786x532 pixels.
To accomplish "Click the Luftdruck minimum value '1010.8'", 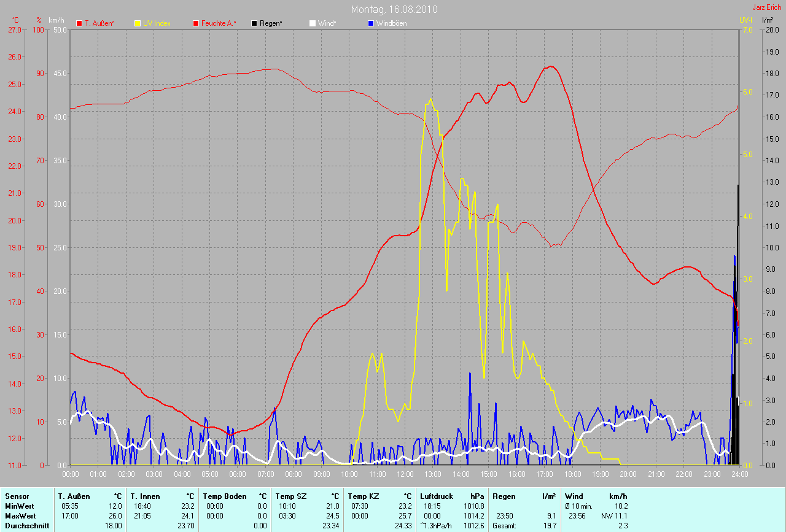I will point(474,506).
